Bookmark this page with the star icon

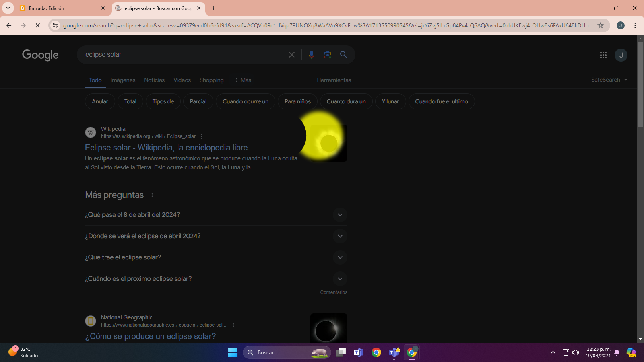coord(601,25)
